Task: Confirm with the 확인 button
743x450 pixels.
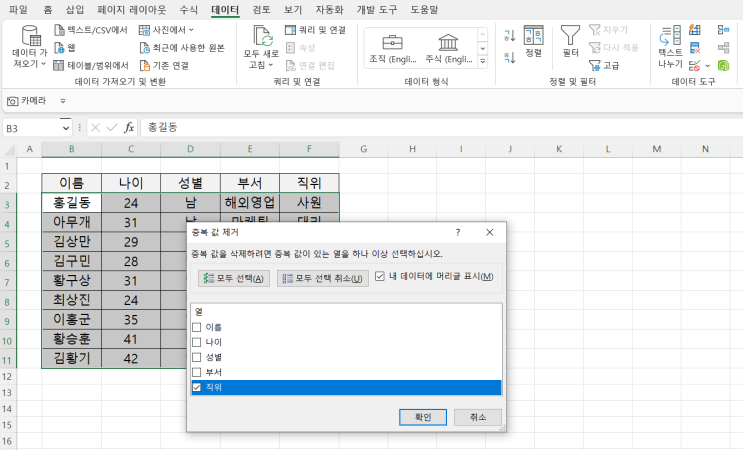Action: pos(423,417)
